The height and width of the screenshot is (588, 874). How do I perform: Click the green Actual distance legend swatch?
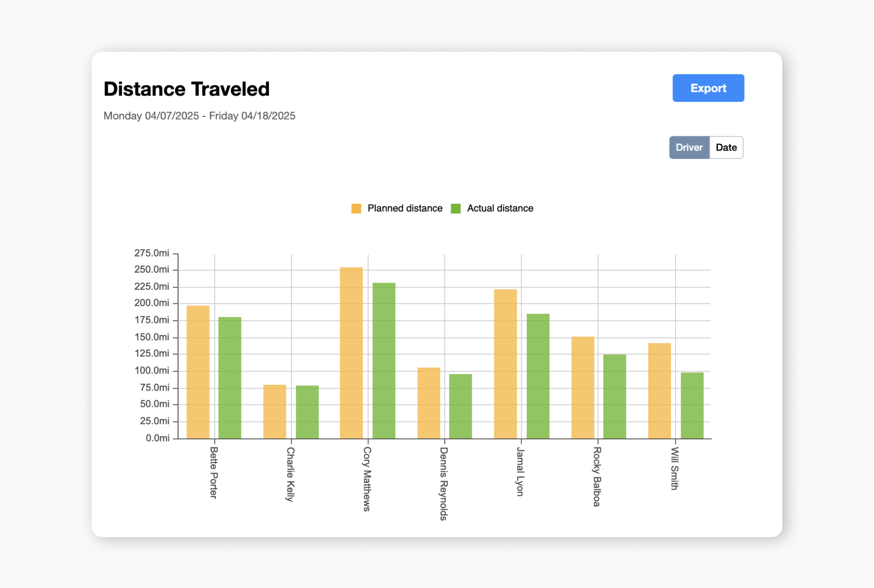pos(456,208)
